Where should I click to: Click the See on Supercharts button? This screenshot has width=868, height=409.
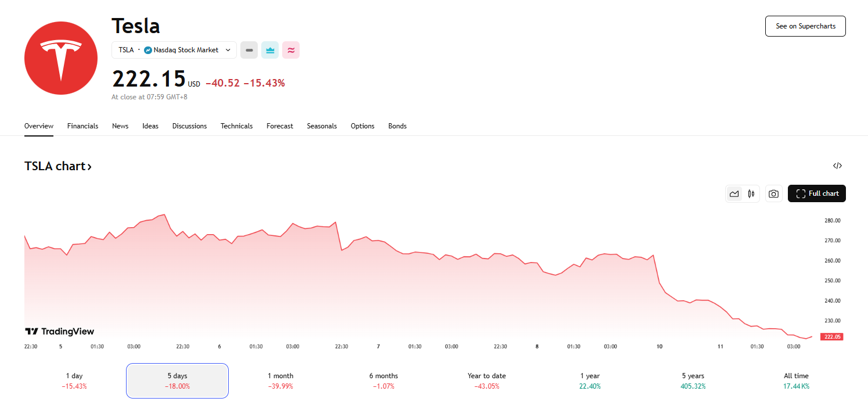805,26
